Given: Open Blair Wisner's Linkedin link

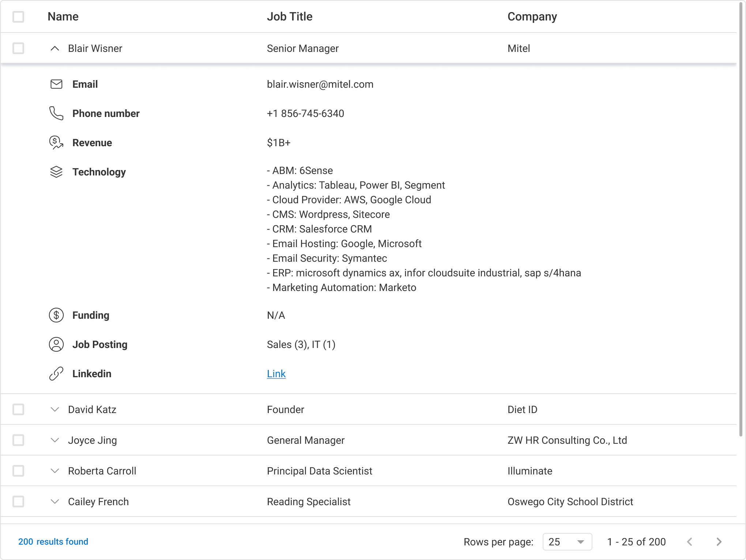Looking at the screenshot, I should pyautogui.click(x=276, y=374).
